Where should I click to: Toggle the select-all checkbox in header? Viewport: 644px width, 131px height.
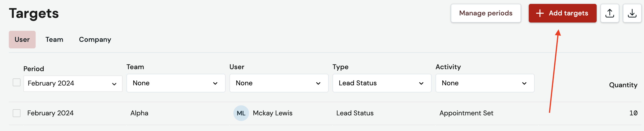[x=17, y=82]
